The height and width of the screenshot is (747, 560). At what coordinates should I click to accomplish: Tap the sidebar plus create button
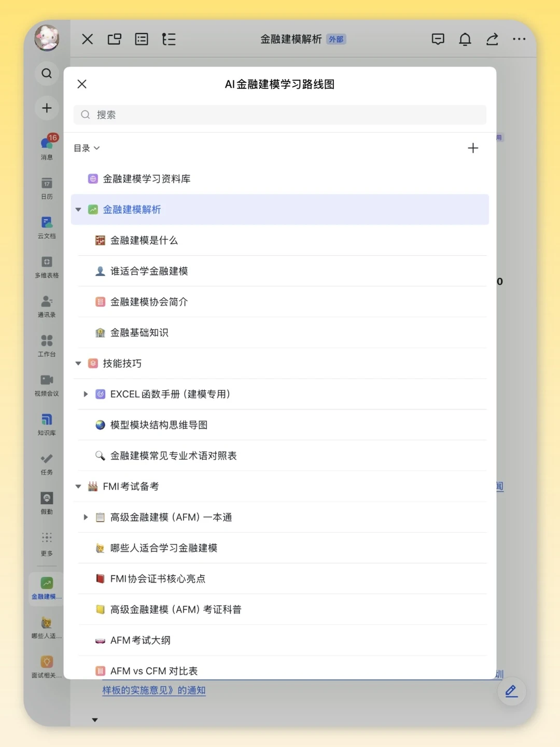(x=47, y=108)
